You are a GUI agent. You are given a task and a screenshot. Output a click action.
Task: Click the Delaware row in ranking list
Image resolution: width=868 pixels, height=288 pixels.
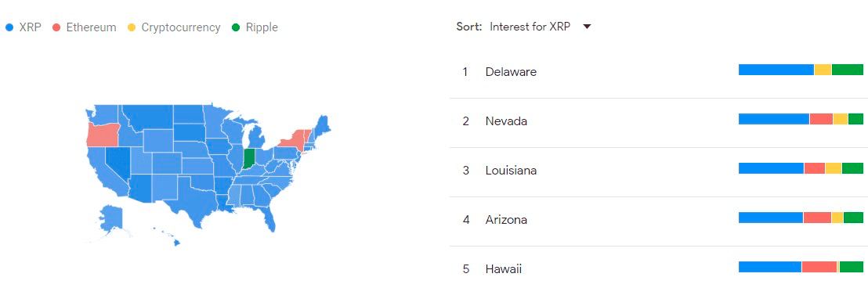point(659,74)
